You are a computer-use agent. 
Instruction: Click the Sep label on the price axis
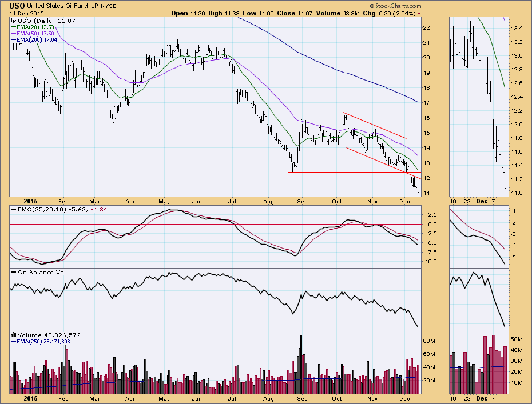pos(303,201)
